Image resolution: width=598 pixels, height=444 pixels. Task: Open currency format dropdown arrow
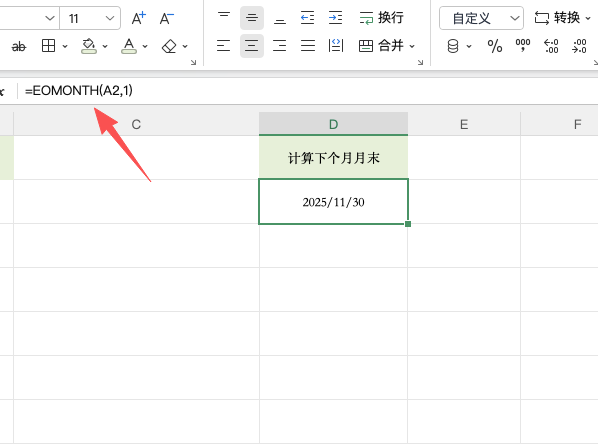[469, 47]
